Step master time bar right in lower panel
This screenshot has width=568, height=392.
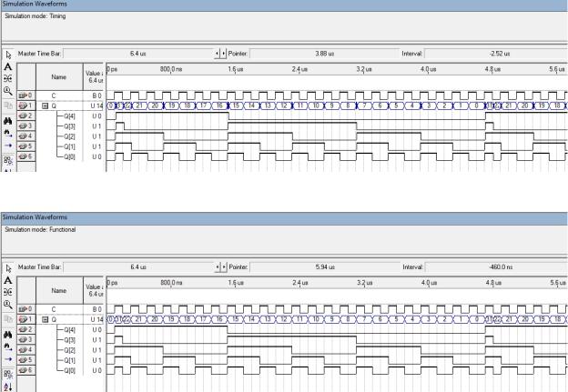[224, 267]
